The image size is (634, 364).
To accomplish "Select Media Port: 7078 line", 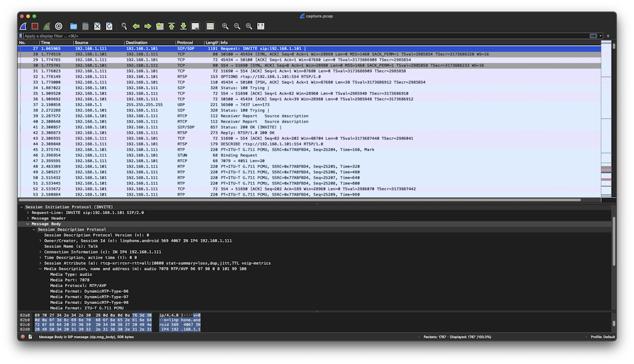I will (x=69, y=280).
